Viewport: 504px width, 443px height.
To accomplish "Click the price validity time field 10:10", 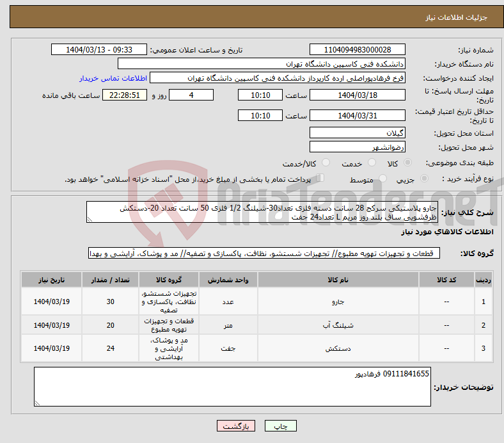I will [260, 115].
